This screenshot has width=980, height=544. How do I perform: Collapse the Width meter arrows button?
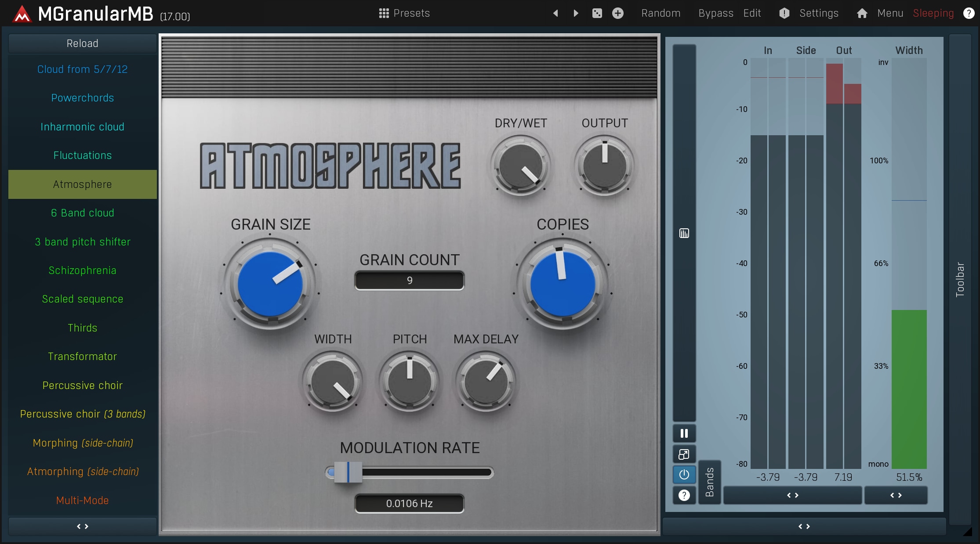pyautogui.click(x=896, y=495)
